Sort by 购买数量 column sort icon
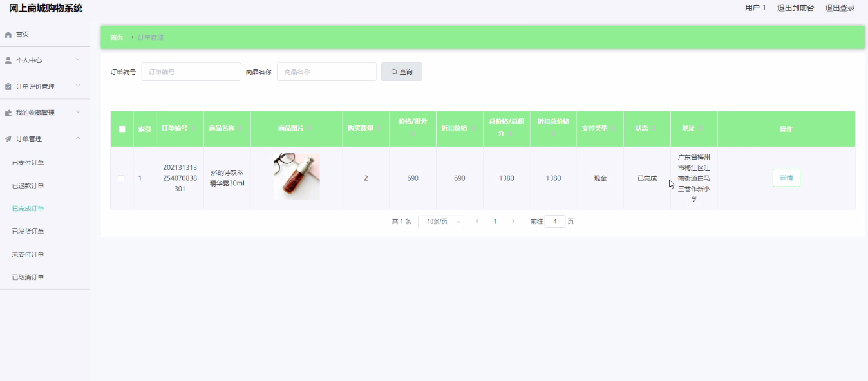This screenshot has height=381, width=868. 379,129
